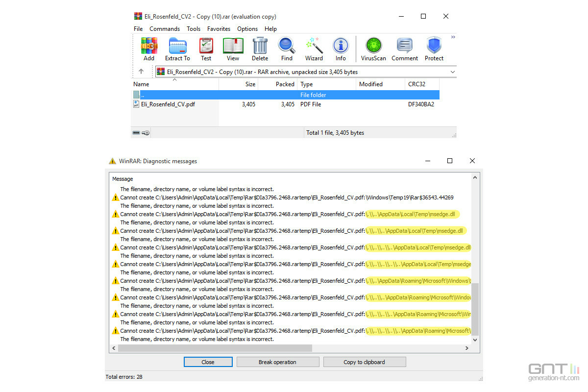Minimize the WinRAR archive window

pyautogui.click(x=401, y=16)
